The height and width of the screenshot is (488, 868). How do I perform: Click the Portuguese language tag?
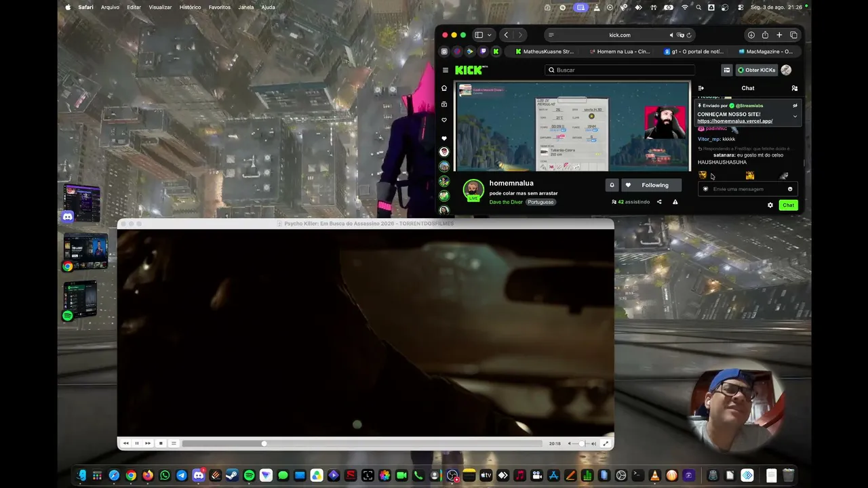pyautogui.click(x=541, y=202)
